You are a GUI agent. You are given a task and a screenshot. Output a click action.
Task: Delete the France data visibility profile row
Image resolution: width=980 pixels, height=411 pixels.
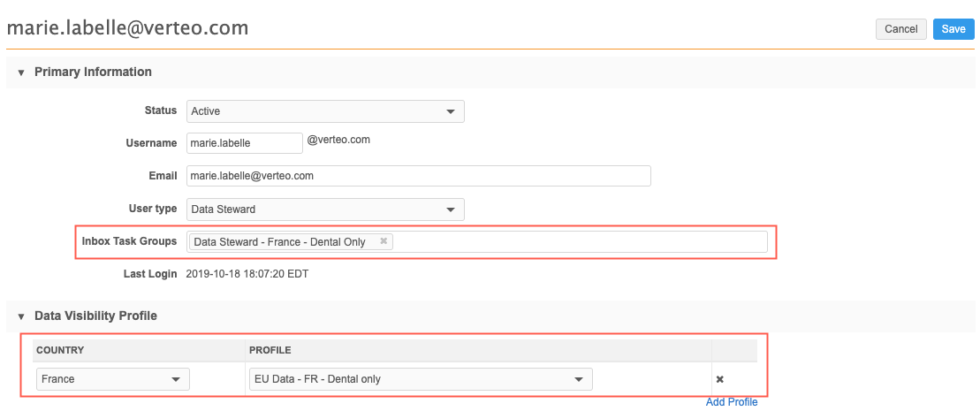(719, 379)
